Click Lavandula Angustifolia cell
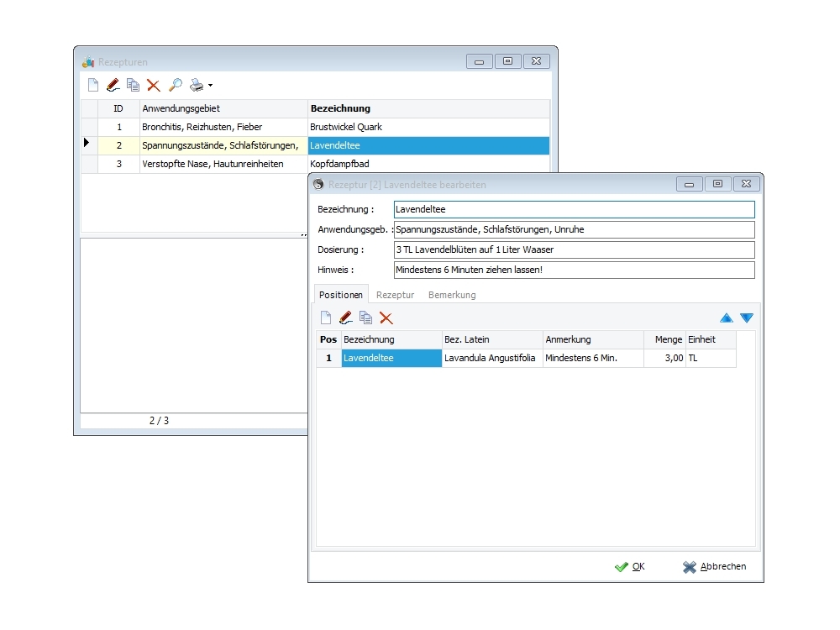This screenshot has height=630, width=840. click(x=492, y=359)
